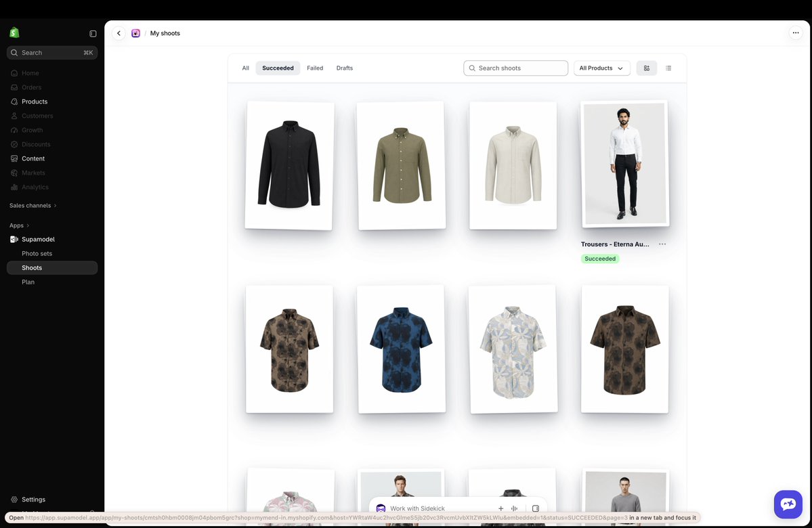This screenshot has width=812, height=528.
Task: Click the Home icon in the sidebar
Action: 14,73
